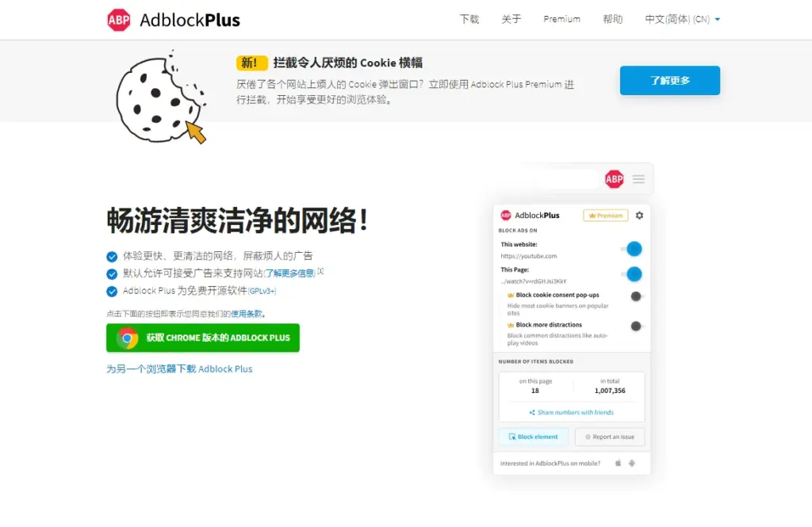Click the Block element button
Image resolution: width=812 pixels, height=527 pixels.
(x=534, y=437)
